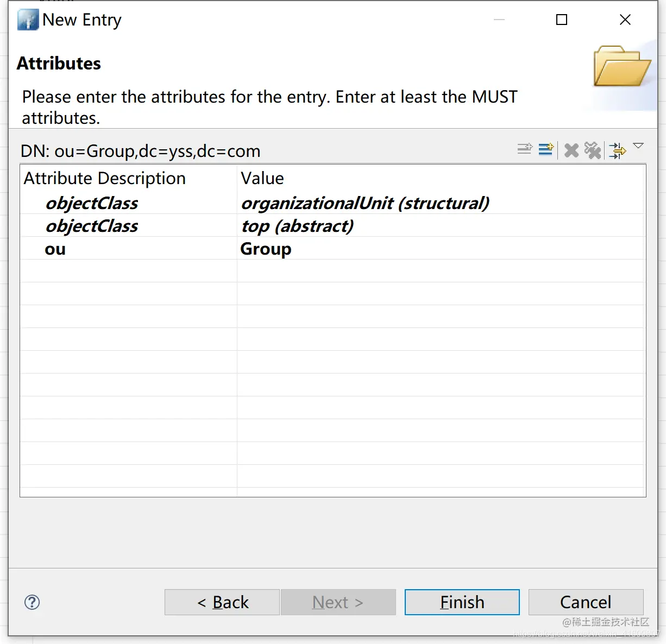Click the disabled Next button
This screenshot has height=644, width=666.
click(338, 602)
